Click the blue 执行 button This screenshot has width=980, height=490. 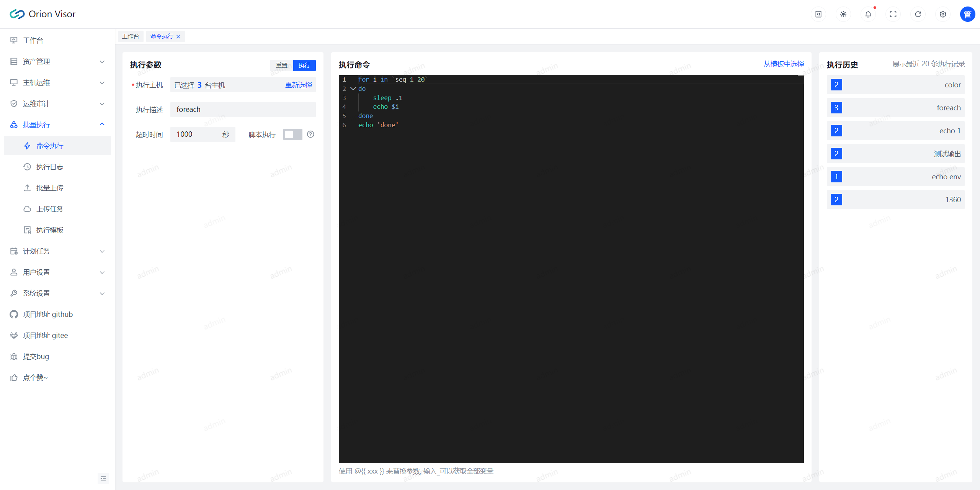pos(304,65)
